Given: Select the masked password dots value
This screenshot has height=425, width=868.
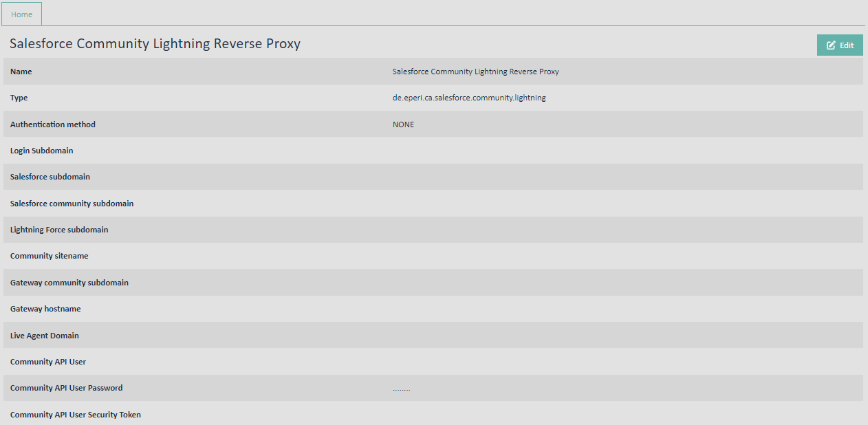Looking at the screenshot, I should coord(402,389).
